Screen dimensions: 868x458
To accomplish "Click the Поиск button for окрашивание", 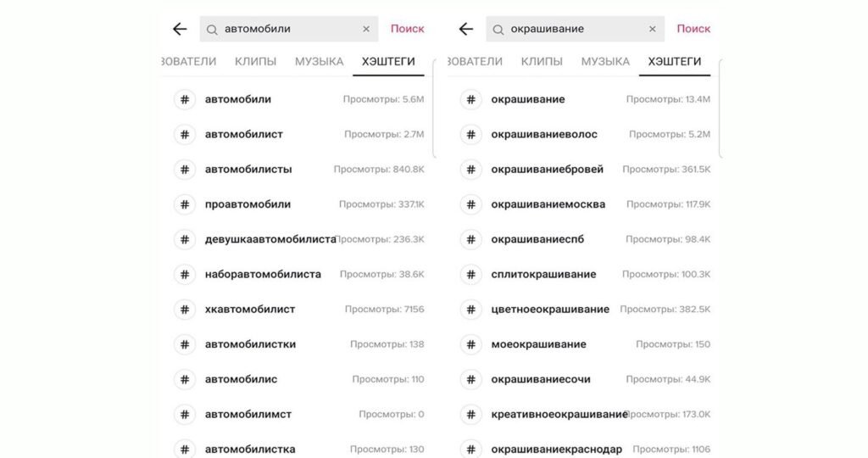I will (x=693, y=29).
